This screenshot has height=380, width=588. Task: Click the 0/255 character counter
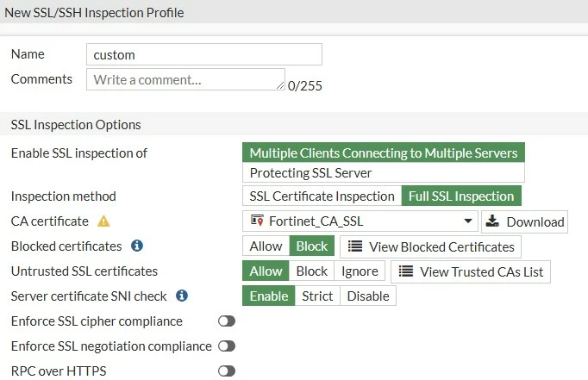pyautogui.click(x=305, y=86)
